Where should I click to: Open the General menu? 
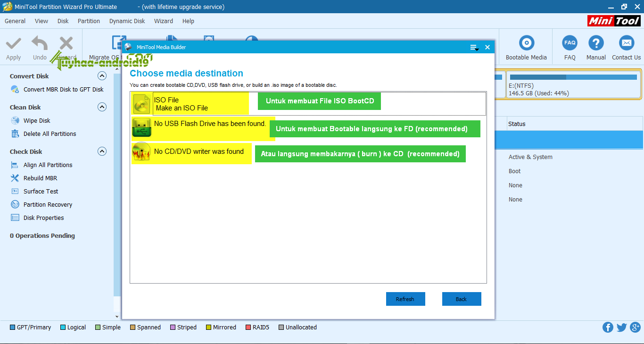(x=15, y=21)
